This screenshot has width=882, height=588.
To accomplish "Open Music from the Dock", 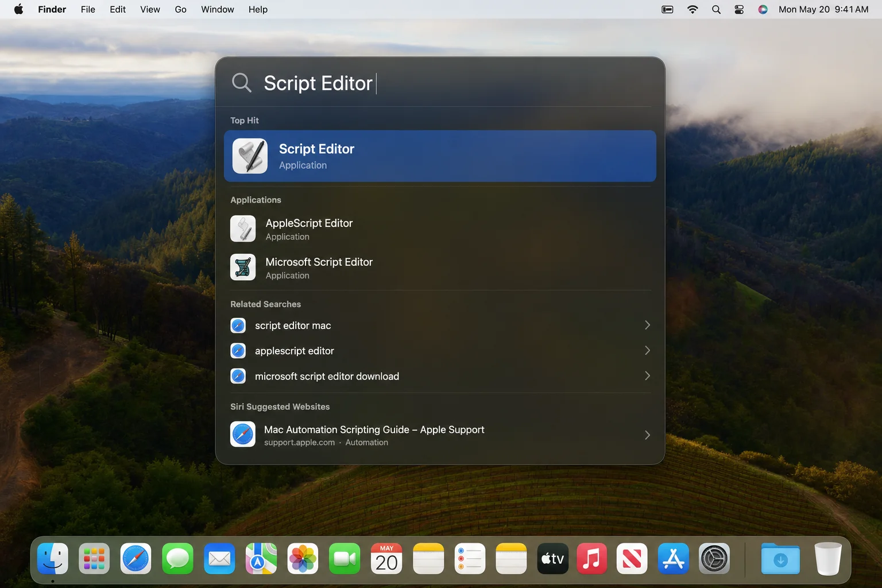I will (x=592, y=559).
